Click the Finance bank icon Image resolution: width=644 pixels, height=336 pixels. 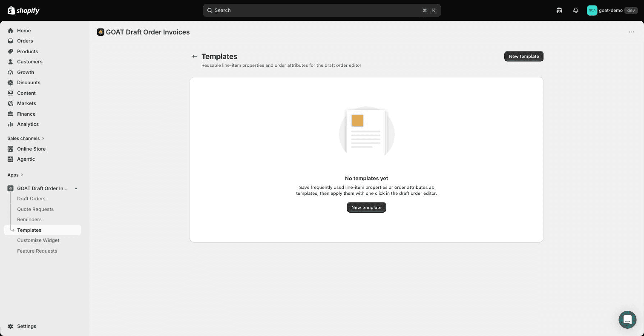pos(11,114)
